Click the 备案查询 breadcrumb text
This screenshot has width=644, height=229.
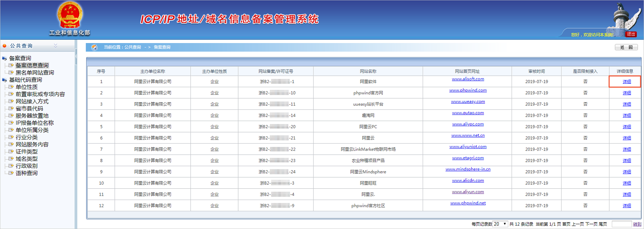click(x=162, y=47)
